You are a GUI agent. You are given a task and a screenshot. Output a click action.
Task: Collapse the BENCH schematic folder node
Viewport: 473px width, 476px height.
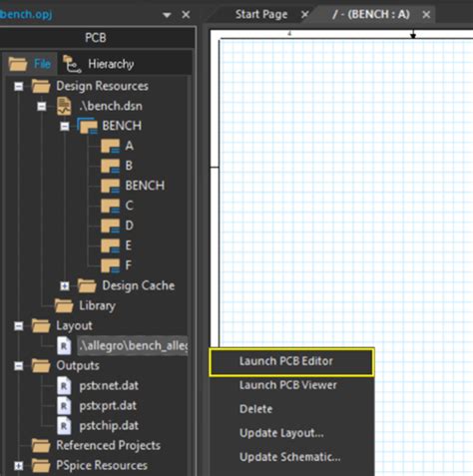[x=65, y=127]
